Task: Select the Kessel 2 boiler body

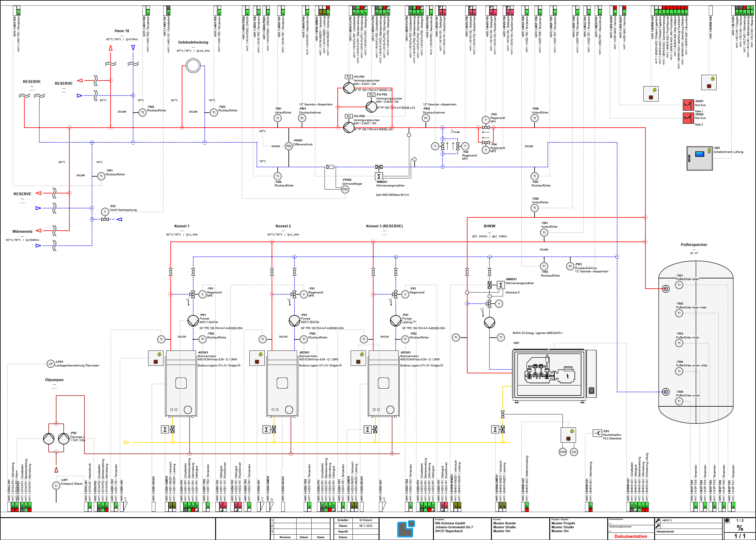Action: pos(282,384)
